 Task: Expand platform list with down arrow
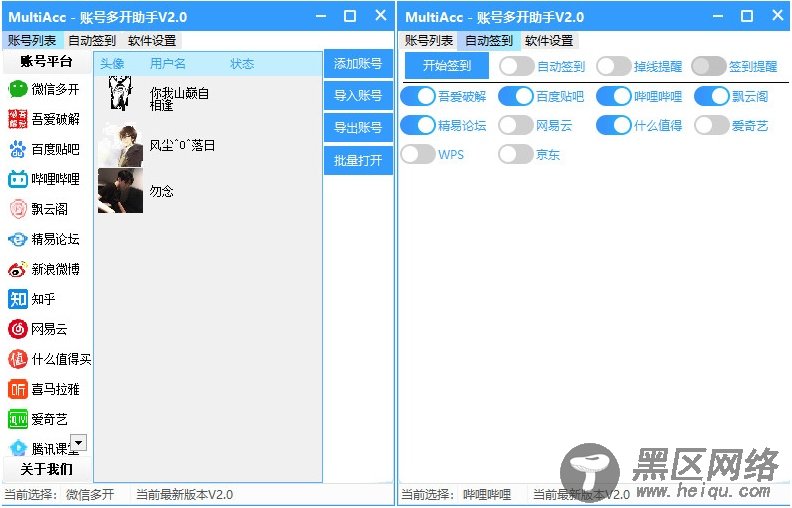(78, 442)
